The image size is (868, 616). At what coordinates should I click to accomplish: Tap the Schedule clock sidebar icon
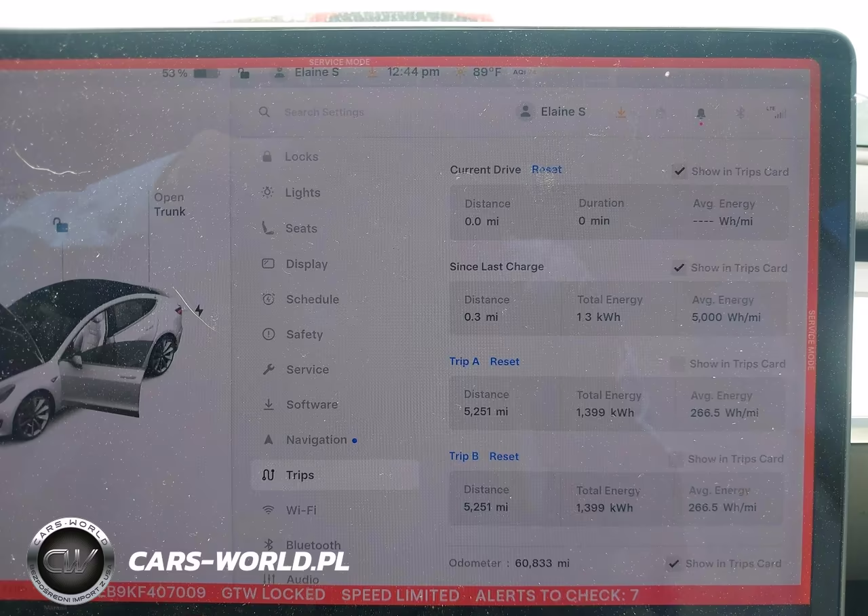pyautogui.click(x=269, y=299)
